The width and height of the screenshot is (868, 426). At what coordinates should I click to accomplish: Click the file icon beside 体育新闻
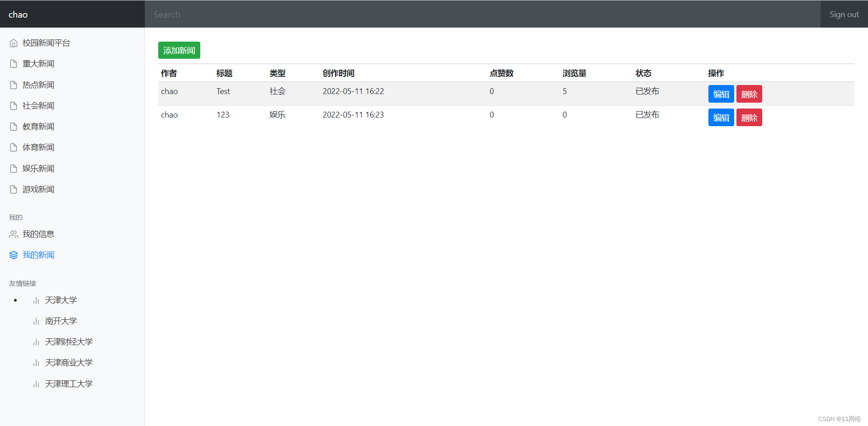pyautogui.click(x=14, y=147)
